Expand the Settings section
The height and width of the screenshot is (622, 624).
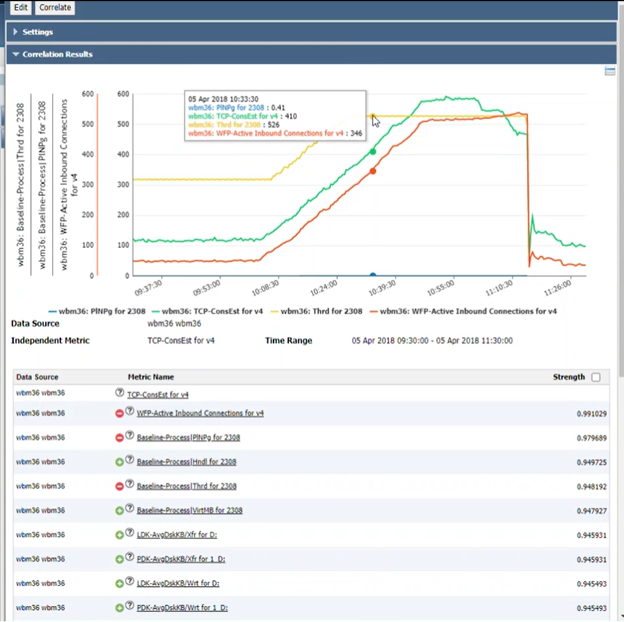[38, 32]
